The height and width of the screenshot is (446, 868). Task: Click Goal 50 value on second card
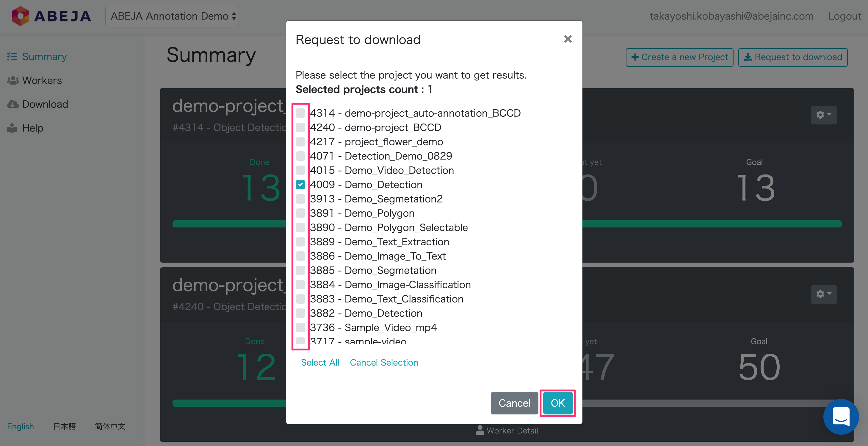pos(759,367)
